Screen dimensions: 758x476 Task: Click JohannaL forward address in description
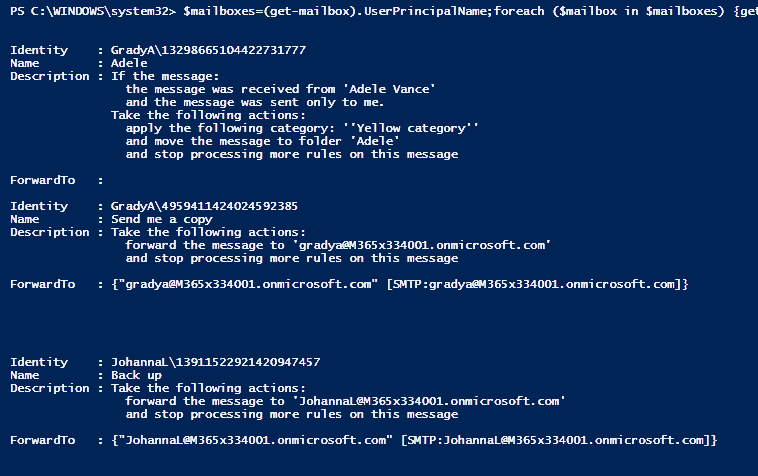pos(429,402)
